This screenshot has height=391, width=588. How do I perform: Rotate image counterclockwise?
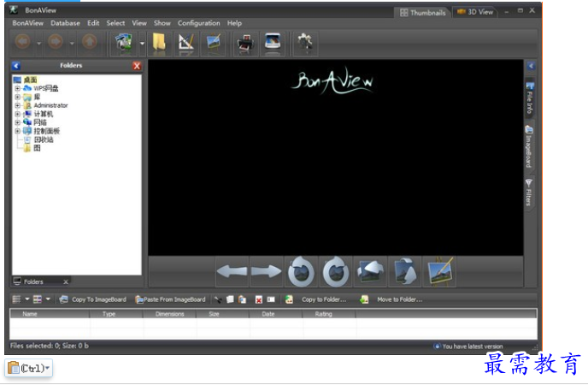pyautogui.click(x=301, y=272)
